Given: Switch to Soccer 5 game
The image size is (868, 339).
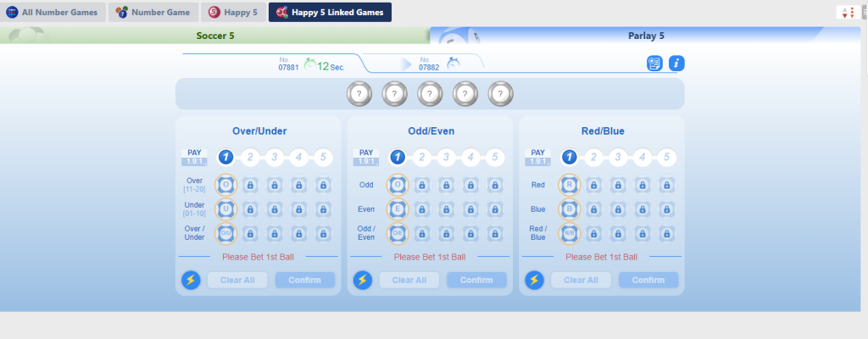Looking at the screenshot, I should click(214, 36).
